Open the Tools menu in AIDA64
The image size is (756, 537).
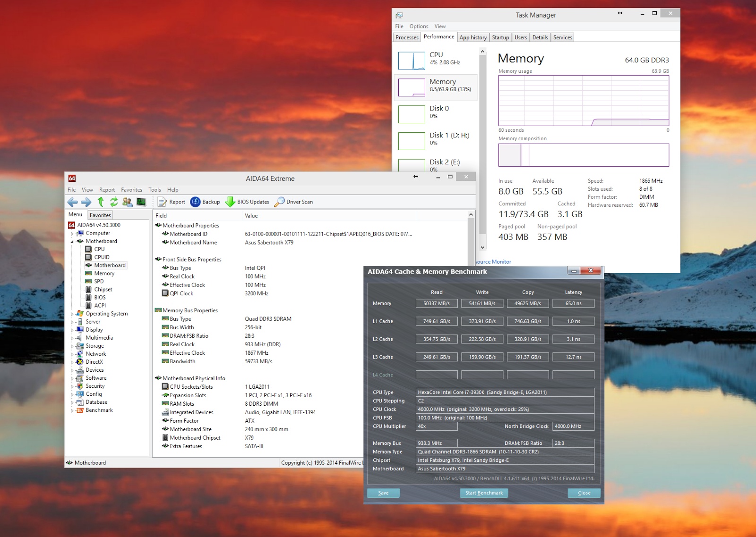(x=155, y=190)
